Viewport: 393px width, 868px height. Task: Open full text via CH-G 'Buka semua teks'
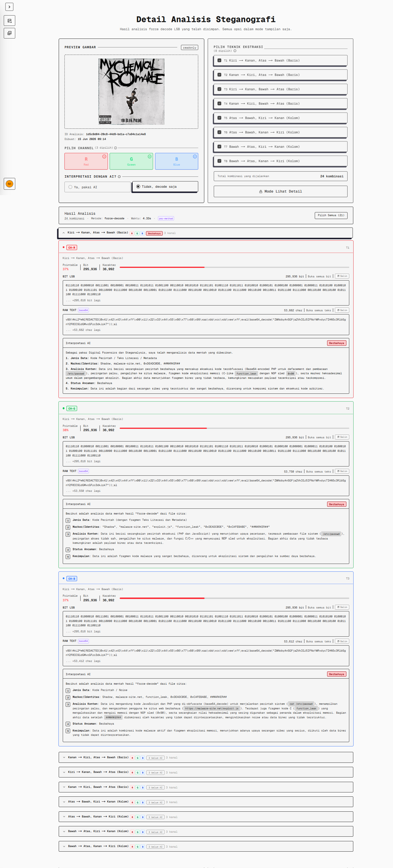click(318, 471)
